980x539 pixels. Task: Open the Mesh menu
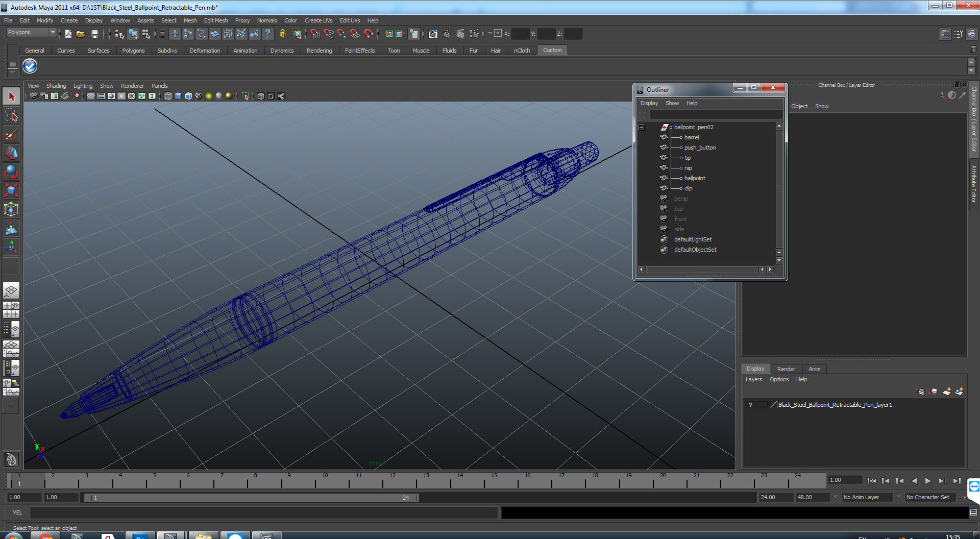click(190, 20)
